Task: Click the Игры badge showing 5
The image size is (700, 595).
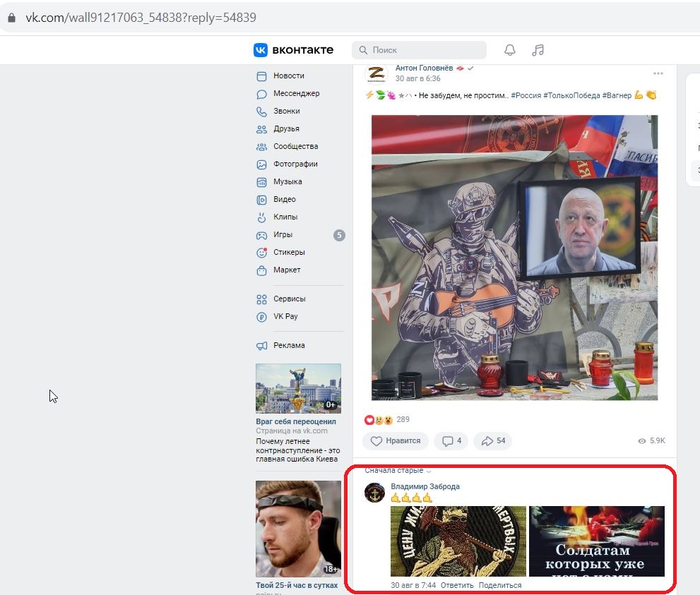Action: [x=339, y=235]
